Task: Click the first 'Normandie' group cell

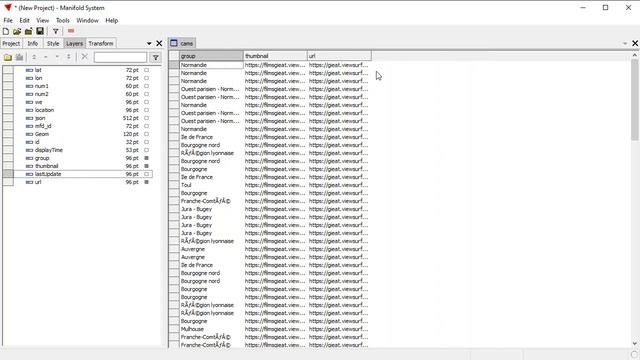Action: coord(211,65)
